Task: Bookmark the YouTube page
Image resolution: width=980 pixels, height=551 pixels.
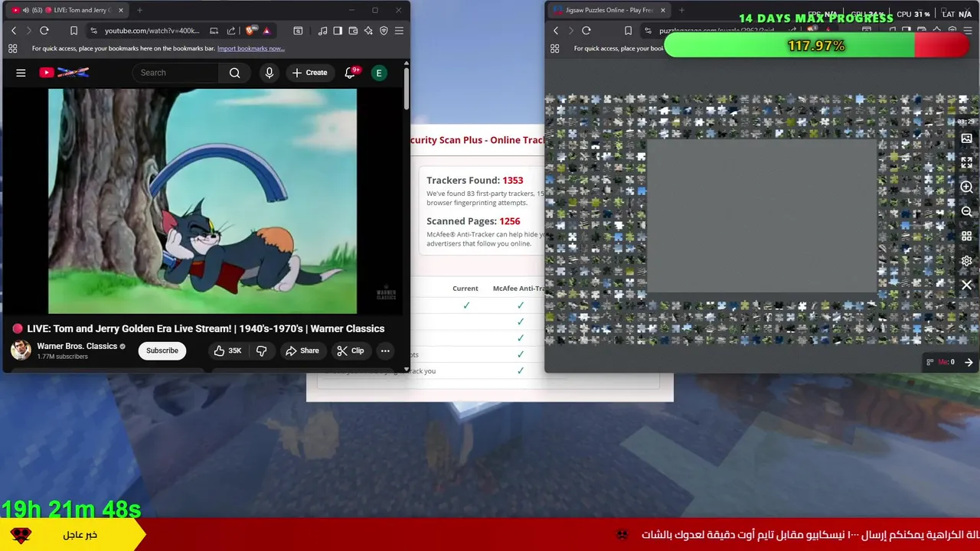Action: pyautogui.click(x=73, y=31)
